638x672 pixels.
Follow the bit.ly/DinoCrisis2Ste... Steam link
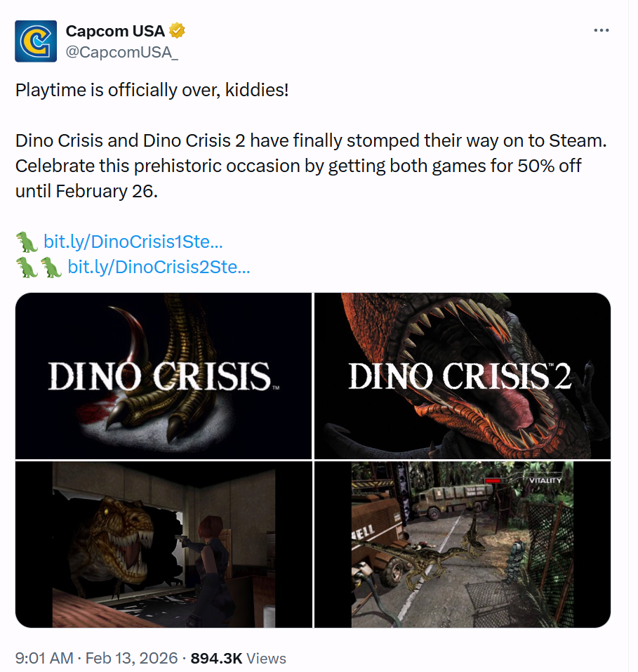159,267
